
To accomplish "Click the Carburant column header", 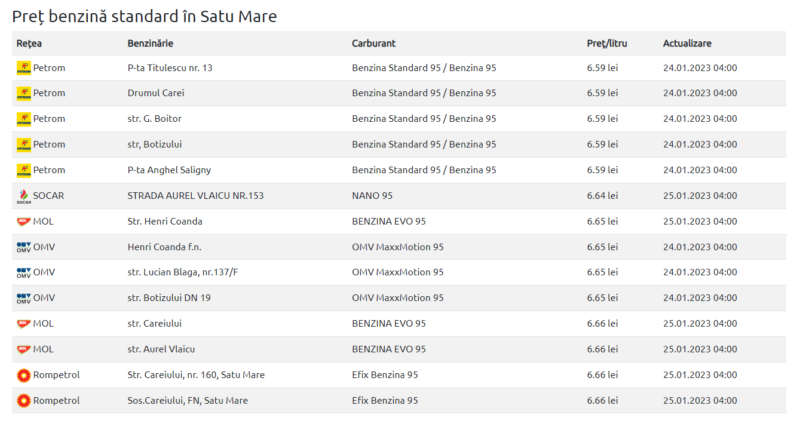I will click(x=374, y=43).
